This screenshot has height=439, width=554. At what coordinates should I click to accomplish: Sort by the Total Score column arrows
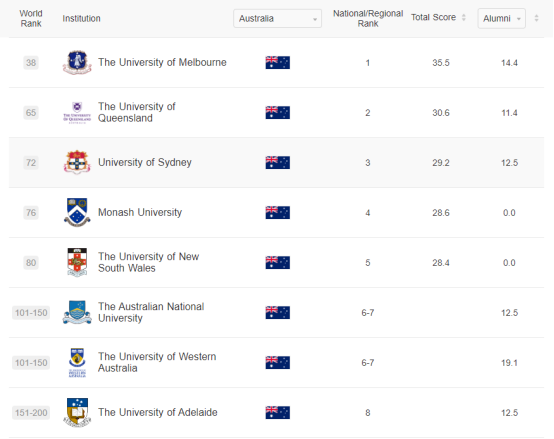pos(464,18)
